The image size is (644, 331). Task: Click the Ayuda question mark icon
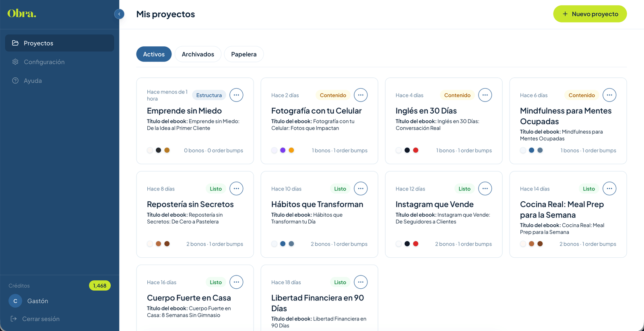click(15, 81)
